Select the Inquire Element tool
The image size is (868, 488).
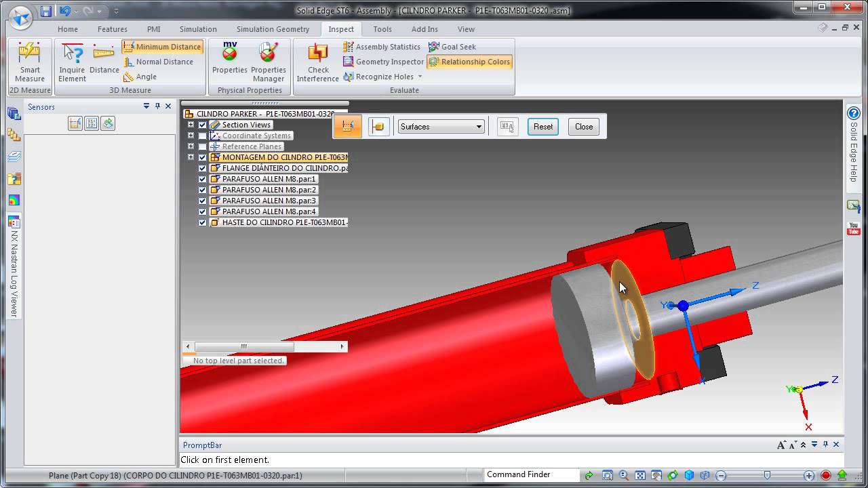[x=72, y=62]
